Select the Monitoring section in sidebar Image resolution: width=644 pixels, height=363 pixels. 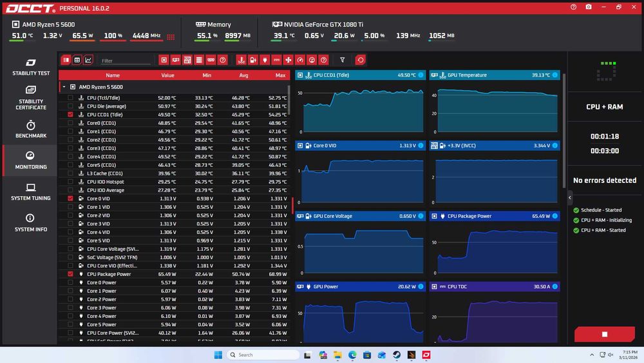(x=31, y=161)
